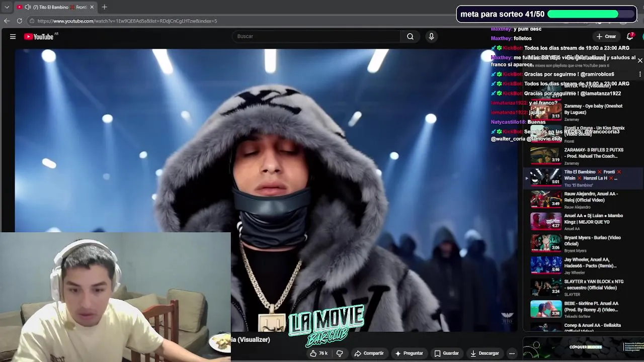Open Fronti x Ozuna - Un Kiss Remix title
This screenshot has height=362, width=644.
click(594, 131)
